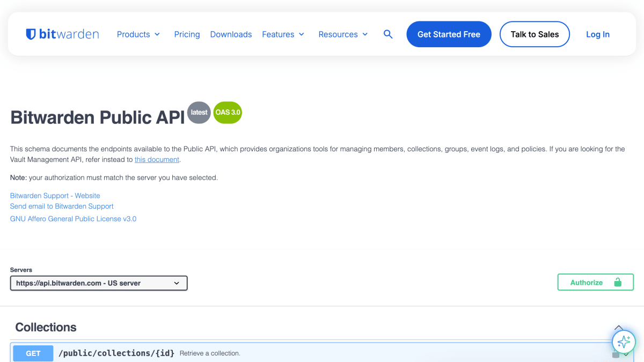Click Talk to Sales button
The image size is (644, 362).
(535, 34)
